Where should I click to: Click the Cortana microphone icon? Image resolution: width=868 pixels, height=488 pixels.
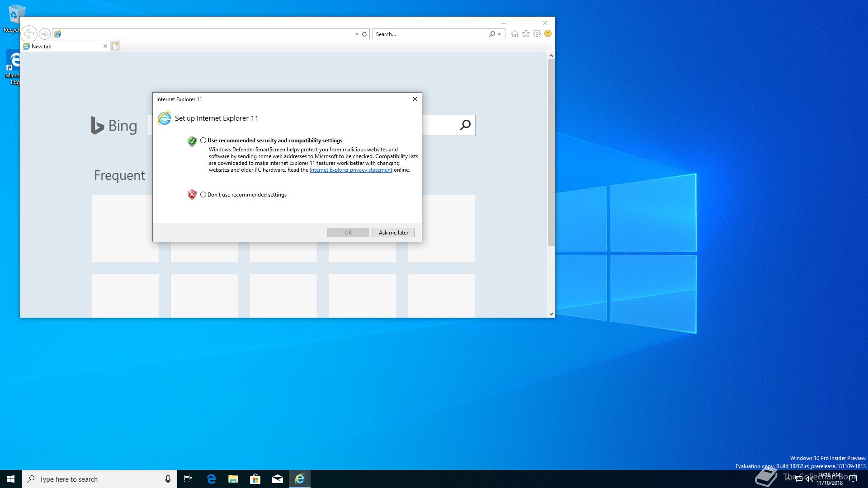click(168, 479)
